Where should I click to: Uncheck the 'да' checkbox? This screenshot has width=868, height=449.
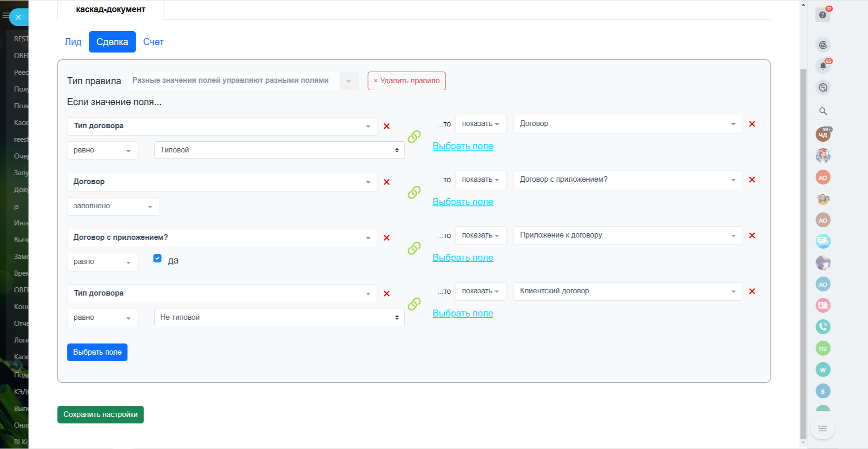[x=158, y=258]
